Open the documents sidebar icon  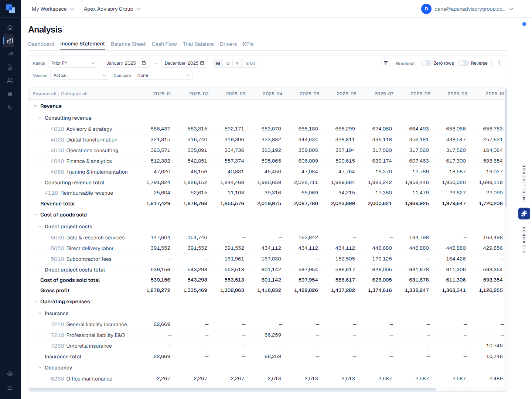[x=10, y=67]
